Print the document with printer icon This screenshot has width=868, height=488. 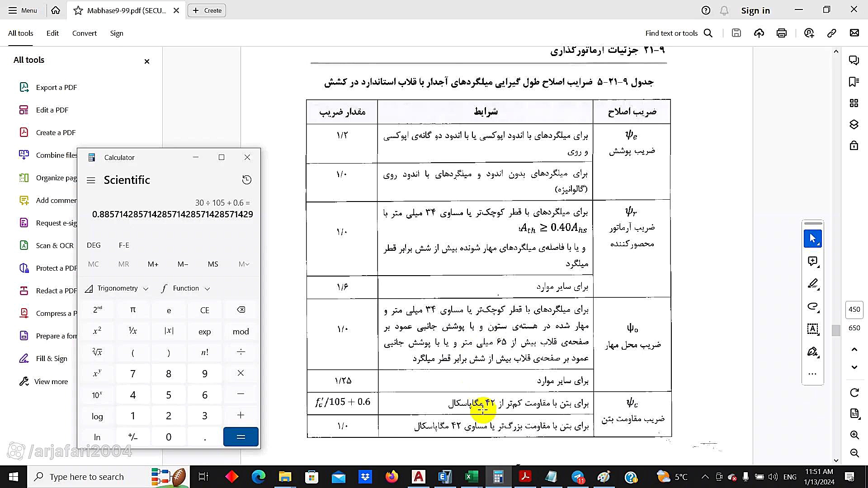[x=782, y=33]
